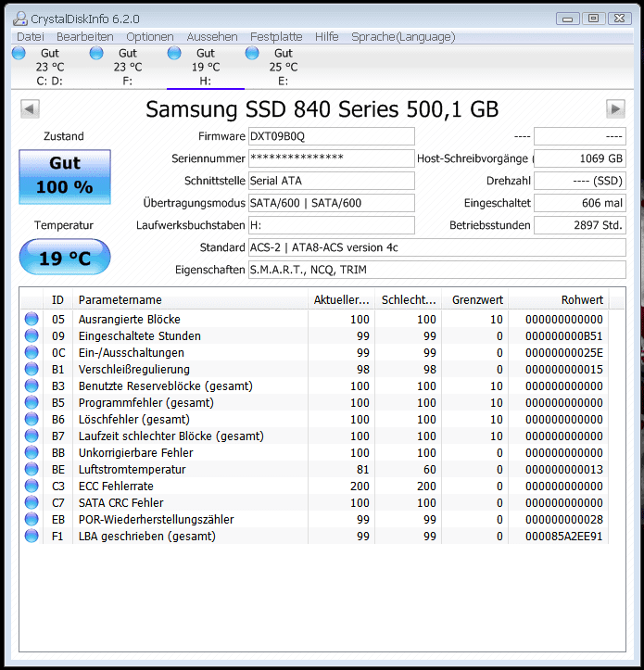Go to previous disk with left arrow
This screenshot has width=644, height=670.
(30, 109)
